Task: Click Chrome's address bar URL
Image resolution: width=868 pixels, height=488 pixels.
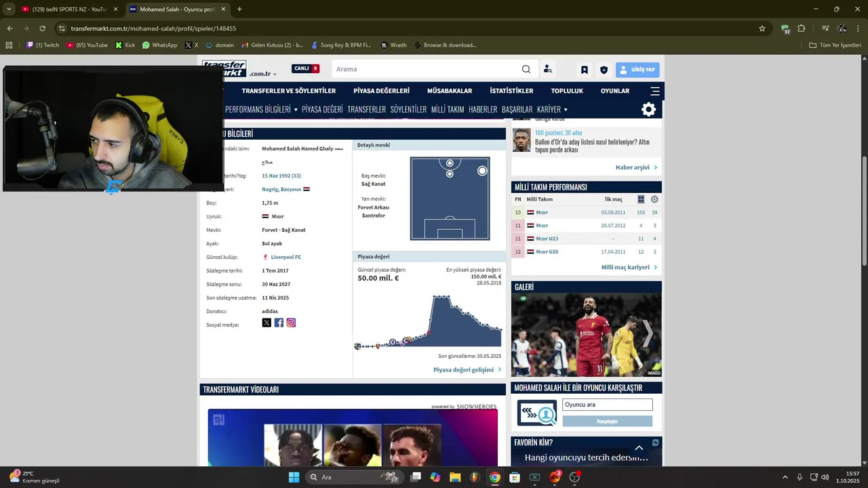Action: (153, 28)
